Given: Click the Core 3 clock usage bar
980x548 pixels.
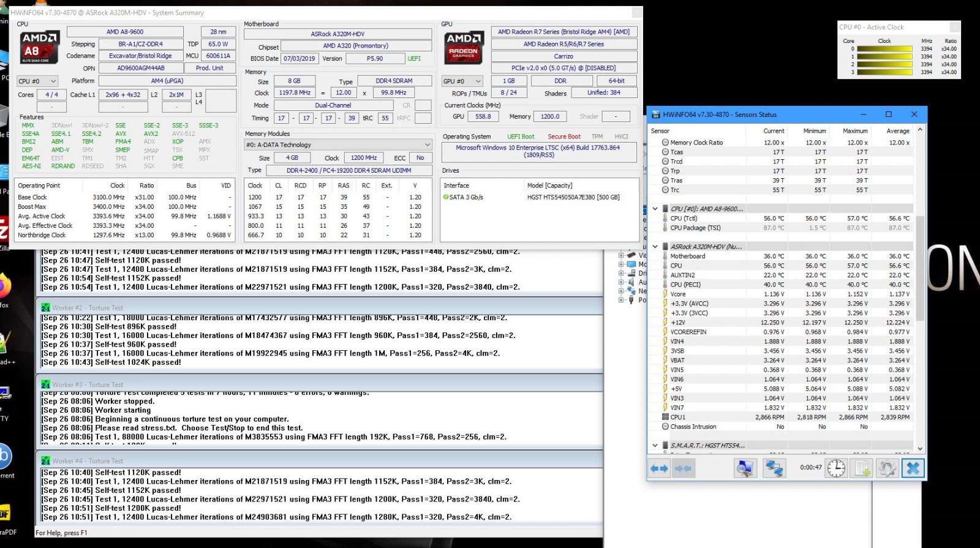Looking at the screenshot, I should (884, 72).
